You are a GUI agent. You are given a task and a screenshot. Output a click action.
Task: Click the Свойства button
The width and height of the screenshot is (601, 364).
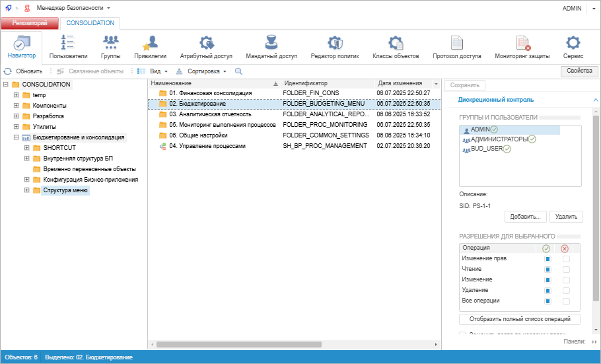(579, 71)
